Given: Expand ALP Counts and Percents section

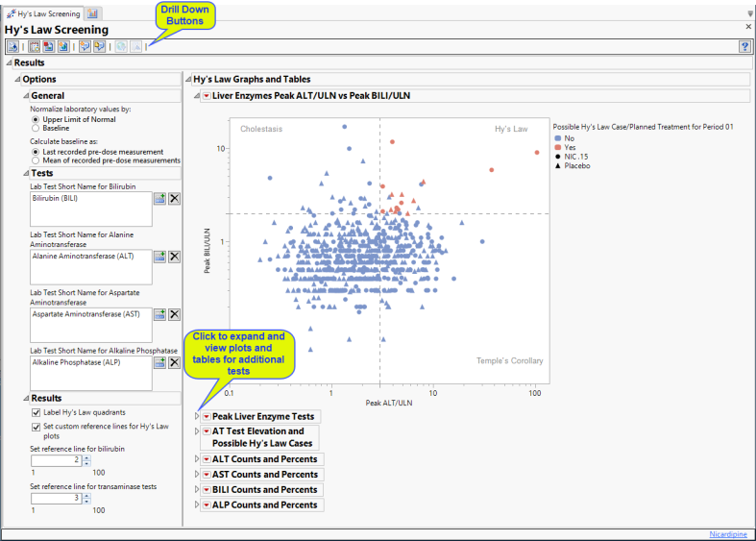Looking at the screenshot, I should pos(197,504).
